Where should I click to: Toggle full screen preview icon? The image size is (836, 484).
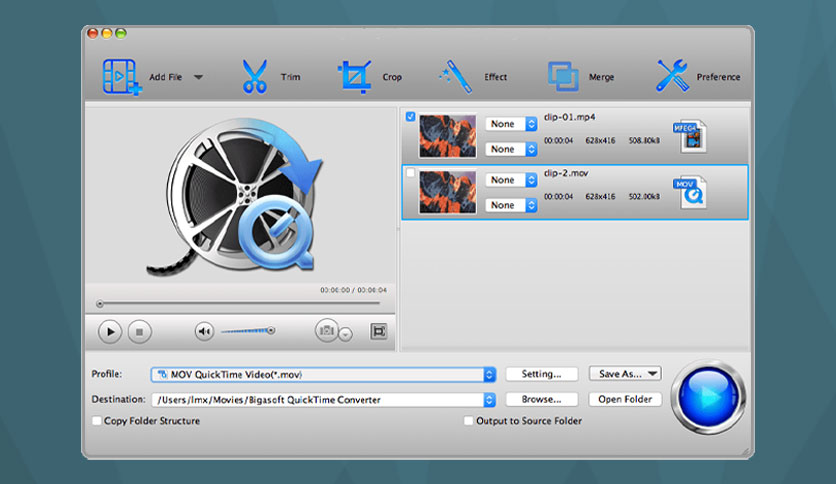click(379, 331)
